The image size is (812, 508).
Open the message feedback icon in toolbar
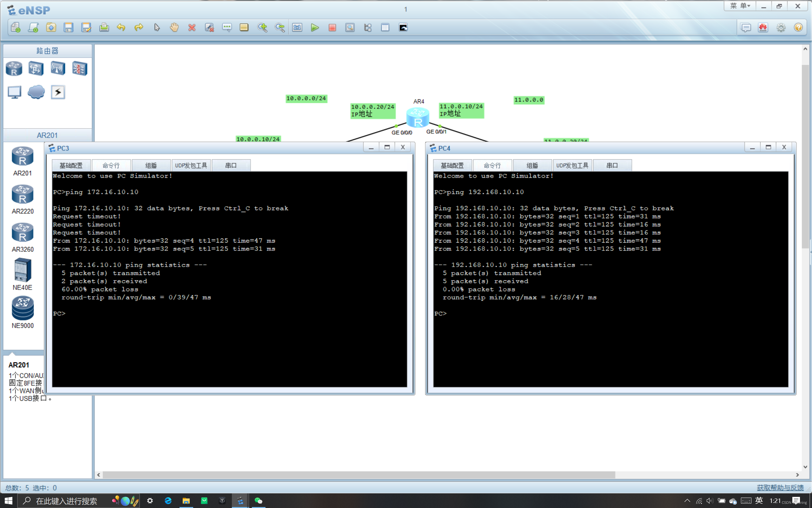click(x=746, y=28)
